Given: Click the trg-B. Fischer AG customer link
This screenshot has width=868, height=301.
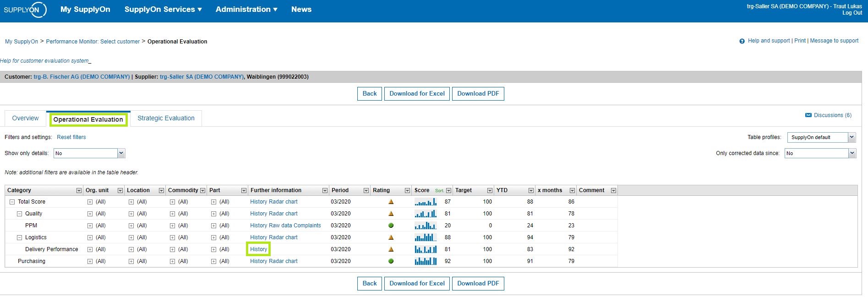Looking at the screenshot, I should tap(82, 77).
